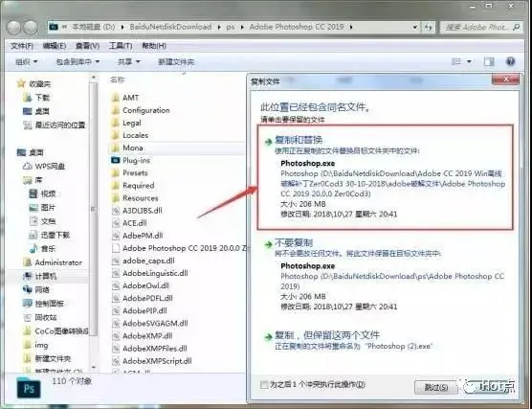
Task: Open the 文件(F) menu
Action: pos(22,46)
